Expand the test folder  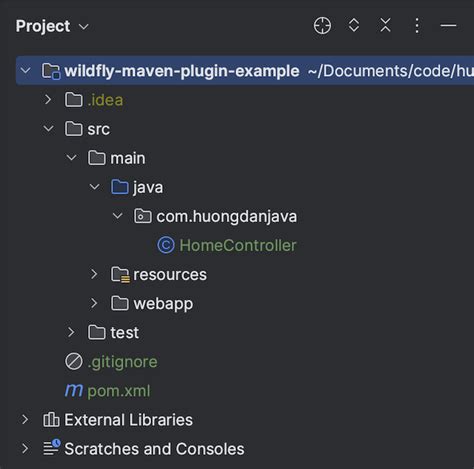coord(71,332)
